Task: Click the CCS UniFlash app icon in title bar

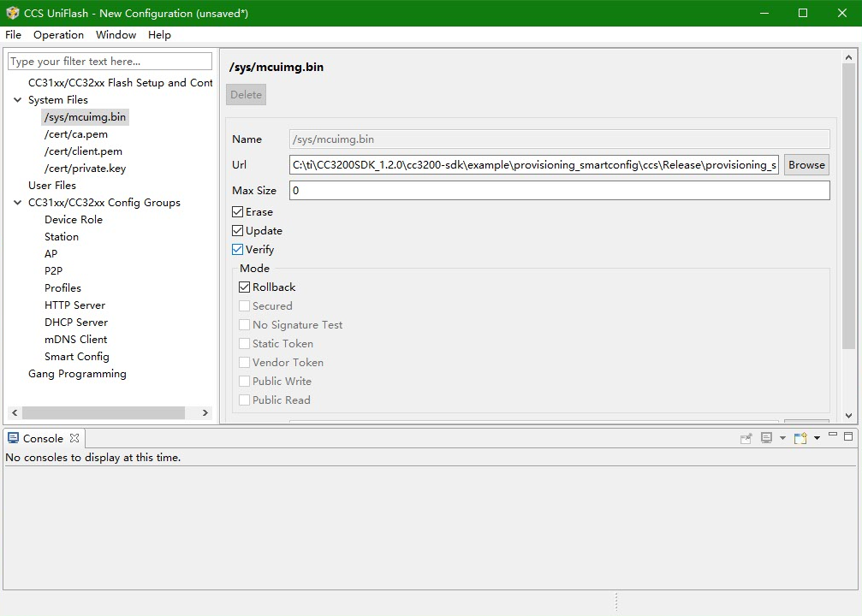Action: (x=13, y=13)
